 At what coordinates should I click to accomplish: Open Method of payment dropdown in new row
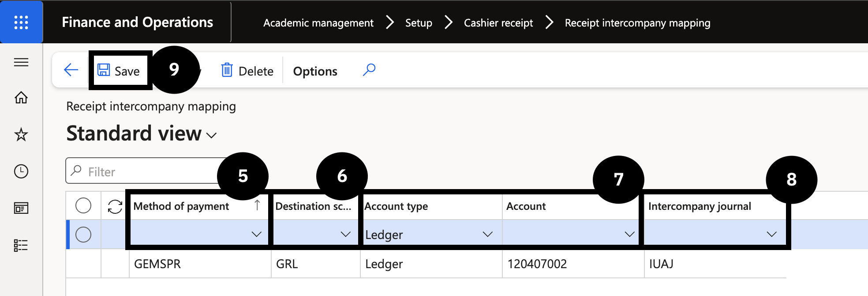point(256,234)
